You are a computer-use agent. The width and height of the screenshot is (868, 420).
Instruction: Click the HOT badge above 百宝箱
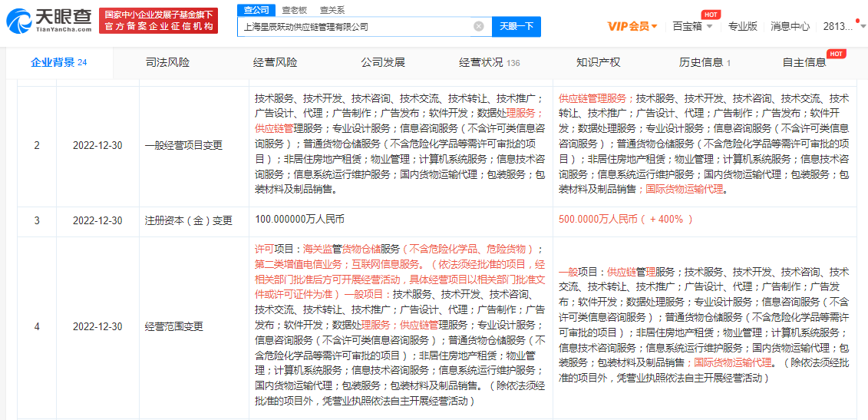tap(711, 15)
